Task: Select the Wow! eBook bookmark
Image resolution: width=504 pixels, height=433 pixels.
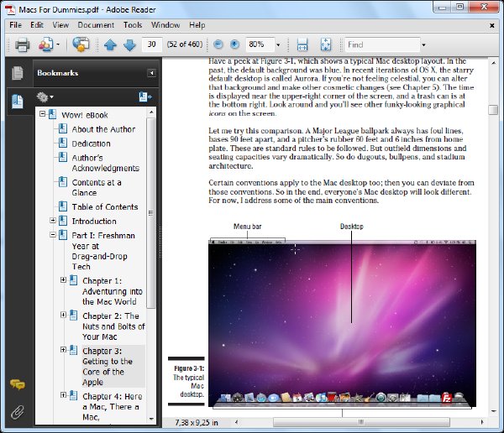Action: (85, 115)
